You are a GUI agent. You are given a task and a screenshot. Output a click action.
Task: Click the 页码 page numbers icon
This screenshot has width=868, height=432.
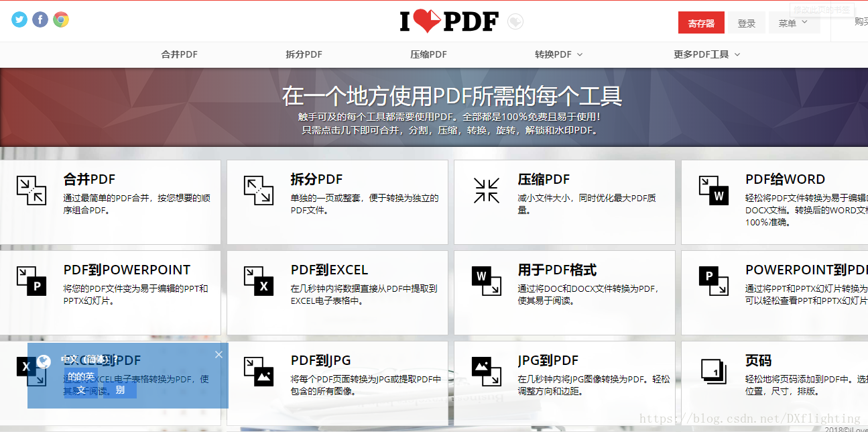click(714, 371)
